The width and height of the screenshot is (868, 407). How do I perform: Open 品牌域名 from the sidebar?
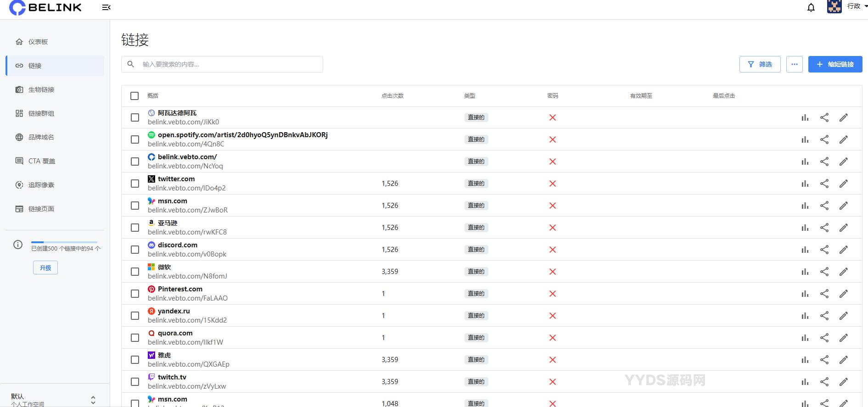(x=41, y=137)
